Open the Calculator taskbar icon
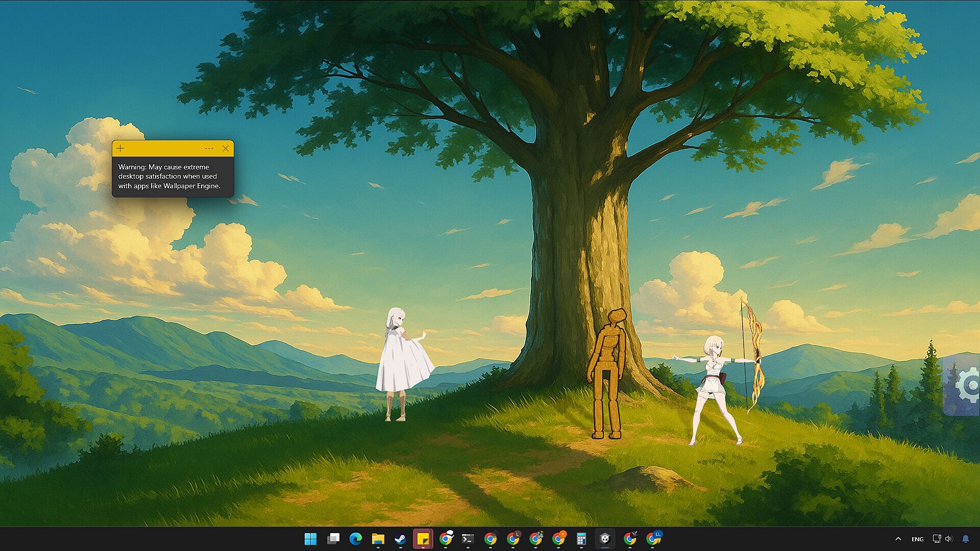Screen dimensions: 980x551 [581, 539]
